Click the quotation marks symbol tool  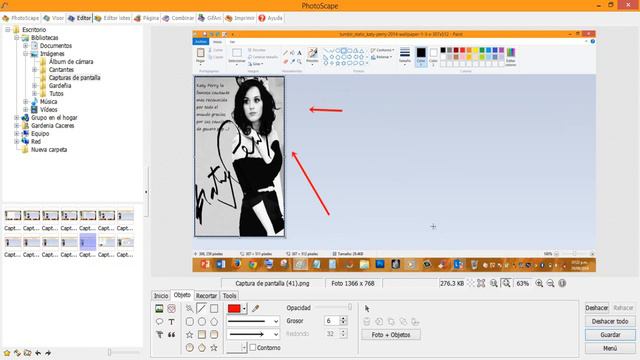coord(171,335)
